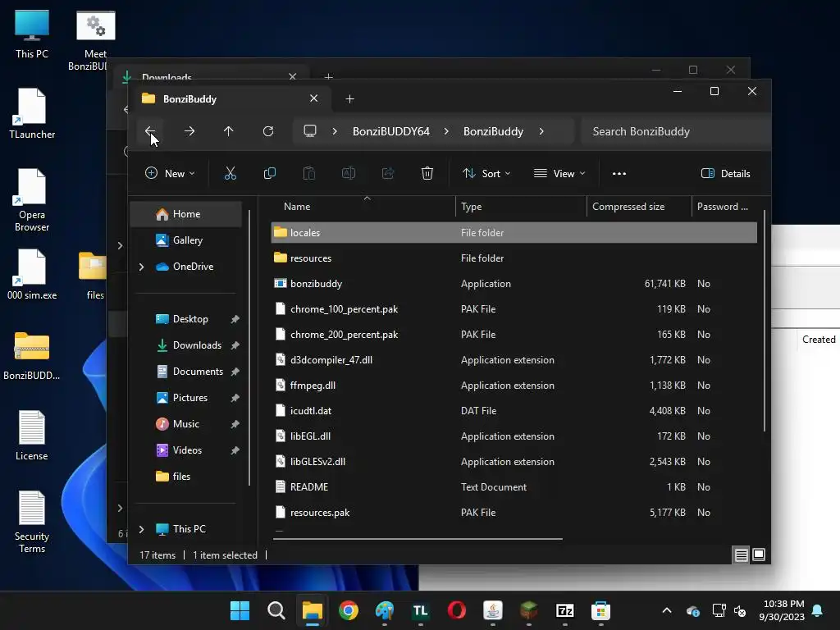Select the locales folder row

(x=514, y=232)
